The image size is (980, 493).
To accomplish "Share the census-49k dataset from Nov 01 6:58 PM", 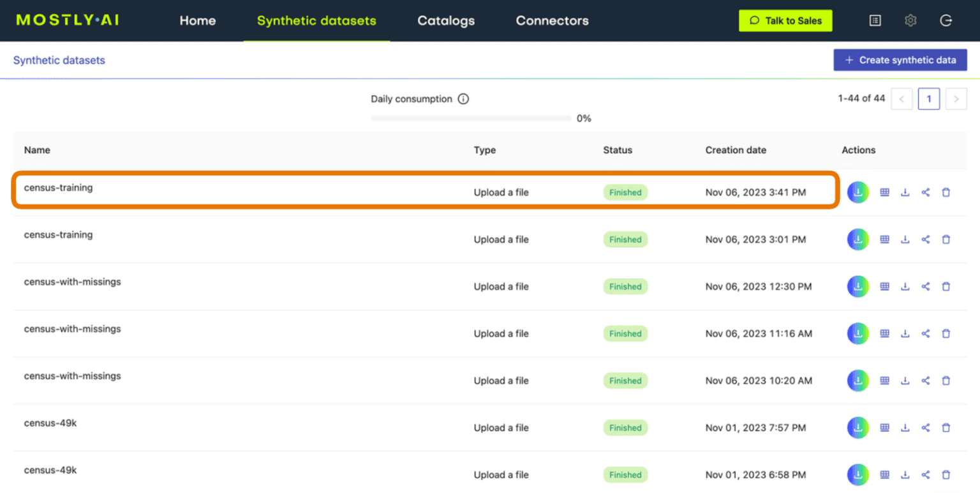I will 926,474.
